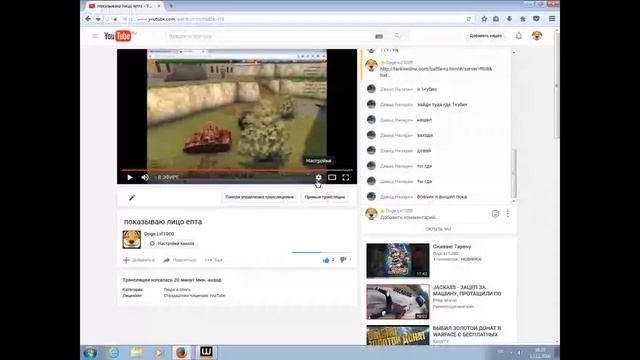Viewport: 640px width, 360px height.
Task: Click the Doge Lvl1000 channel avatar below video
Action: click(x=131, y=239)
